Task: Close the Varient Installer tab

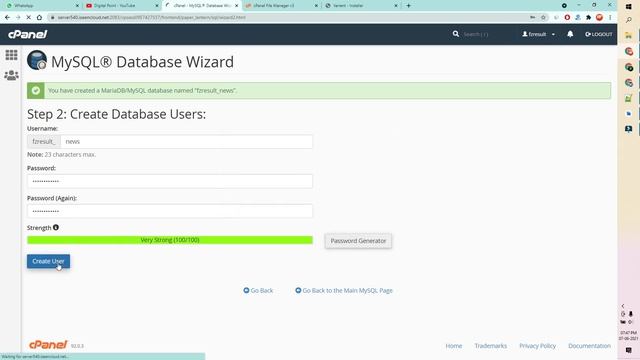Action: pos(396,6)
